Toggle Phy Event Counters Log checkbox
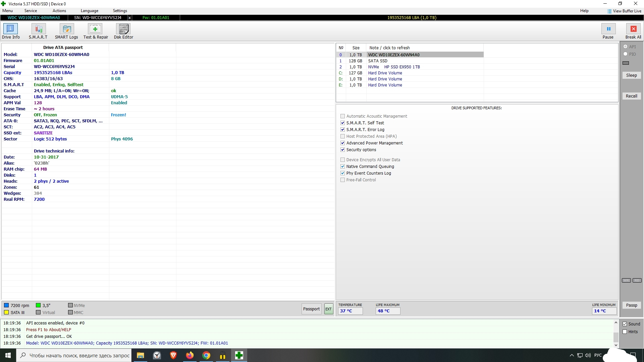 coord(342,173)
